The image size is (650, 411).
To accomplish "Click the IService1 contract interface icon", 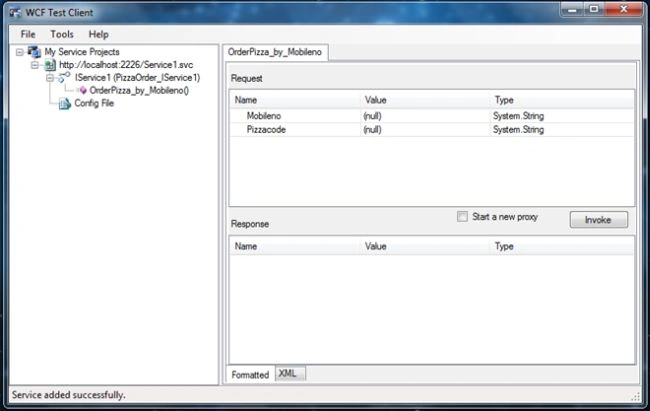I will click(x=64, y=77).
